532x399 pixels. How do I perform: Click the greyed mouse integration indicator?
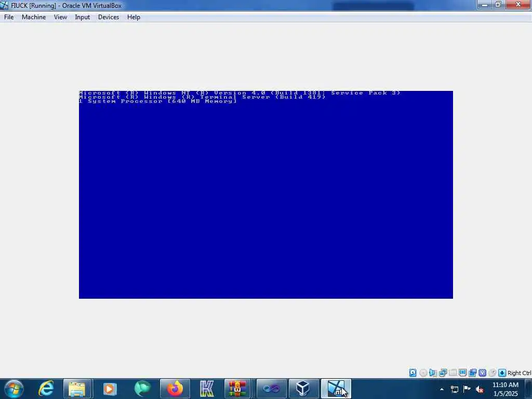tap(493, 373)
